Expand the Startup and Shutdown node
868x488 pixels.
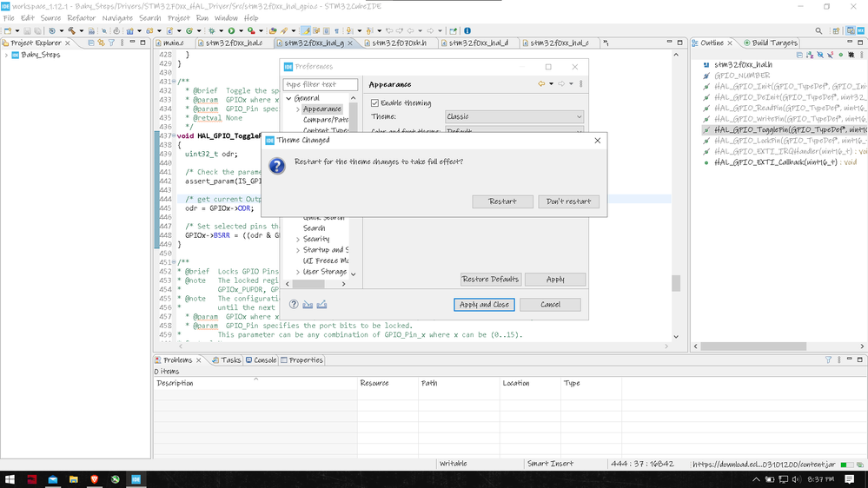pyautogui.click(x=298, y=250)
